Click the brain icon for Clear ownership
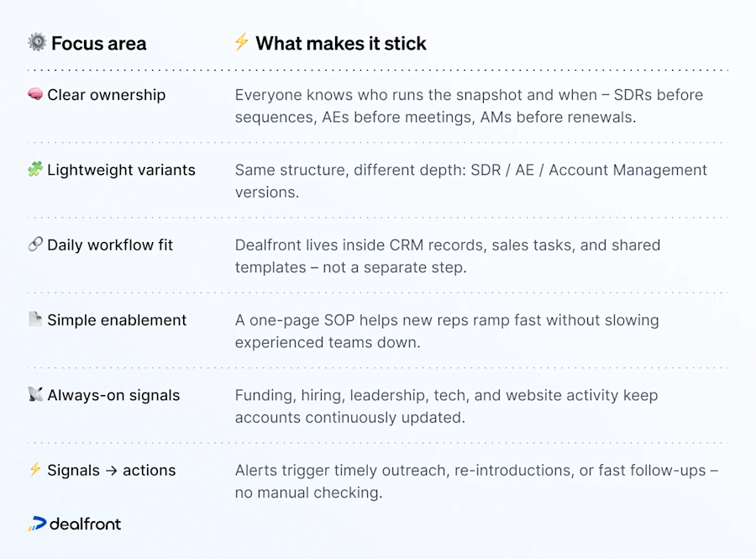756x559 pixels. coord(35,95)
